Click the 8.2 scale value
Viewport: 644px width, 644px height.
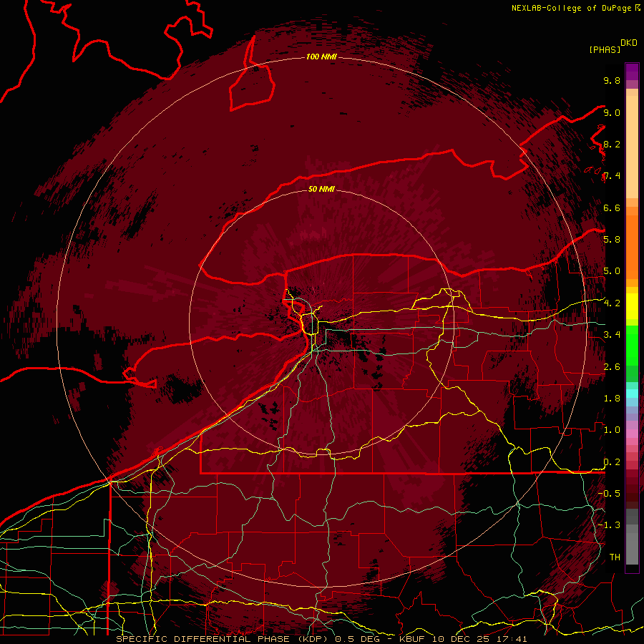tap(612, 144)
